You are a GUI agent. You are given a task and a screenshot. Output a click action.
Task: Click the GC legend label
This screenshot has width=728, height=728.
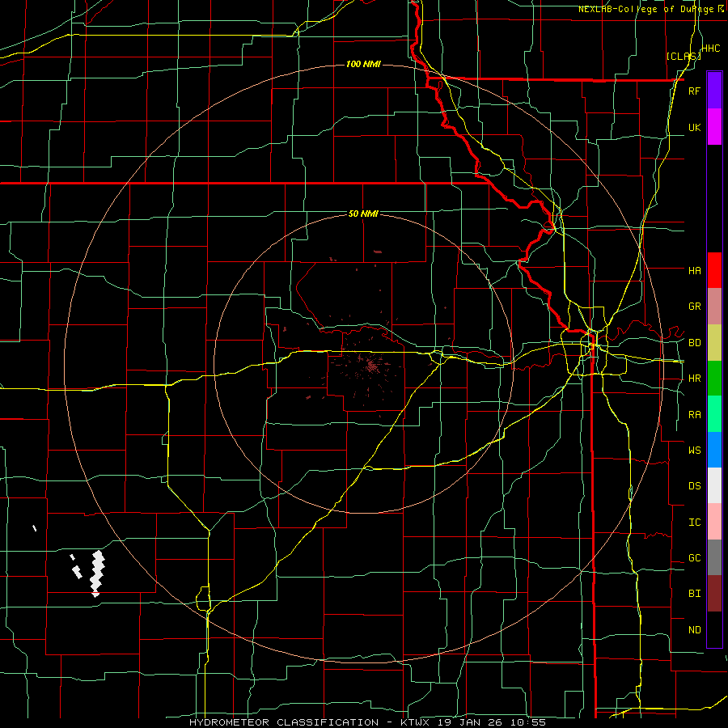pyautogui.click(x=694, y=558)
